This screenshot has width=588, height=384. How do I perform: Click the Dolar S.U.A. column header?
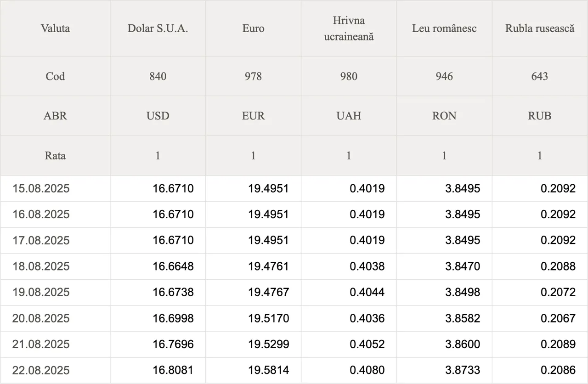158,28
